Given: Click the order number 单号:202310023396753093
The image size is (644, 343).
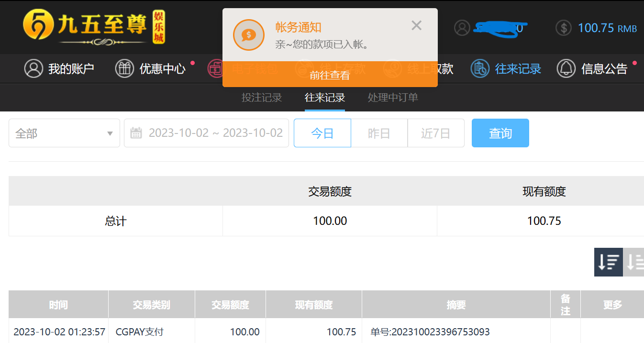Looking at the screenshot, I should pos(430,332).
